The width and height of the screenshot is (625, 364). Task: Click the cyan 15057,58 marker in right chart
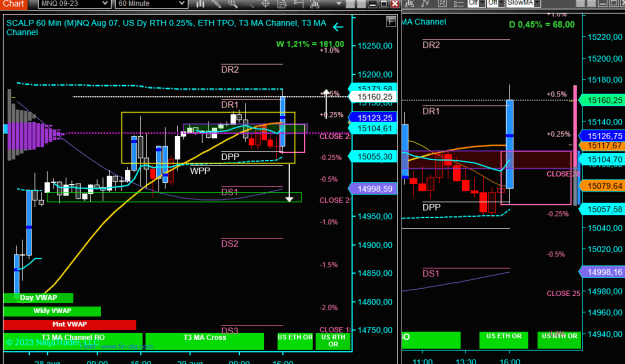click(601, 209)
